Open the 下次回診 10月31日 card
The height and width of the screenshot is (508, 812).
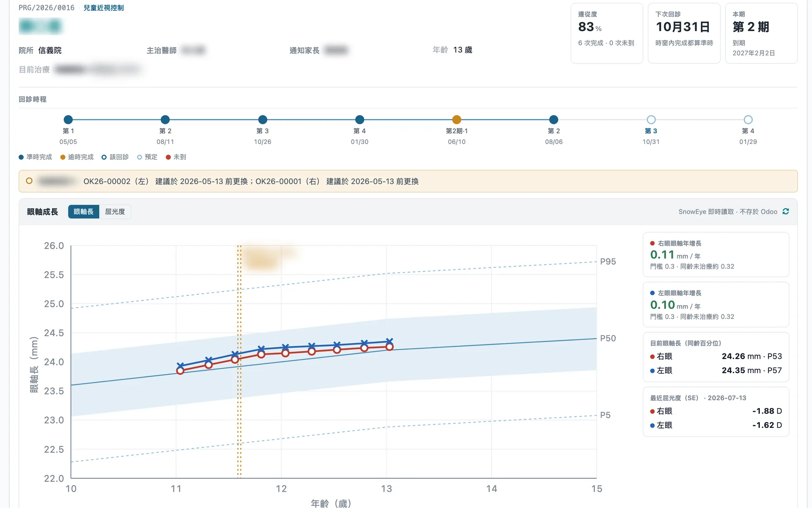[x=684, y=33]
